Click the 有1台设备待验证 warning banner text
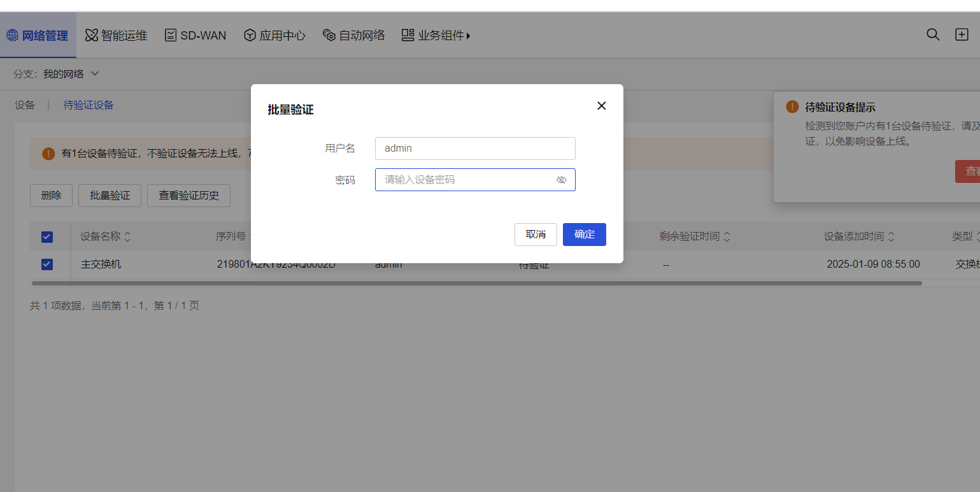Viewport: 980px width, 492px height. (156, 154)
